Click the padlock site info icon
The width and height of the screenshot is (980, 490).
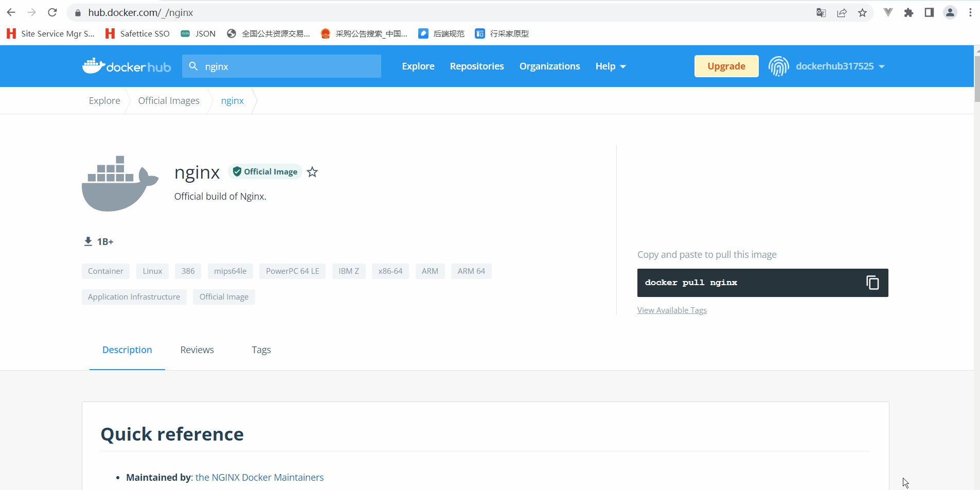coord(78,13)
